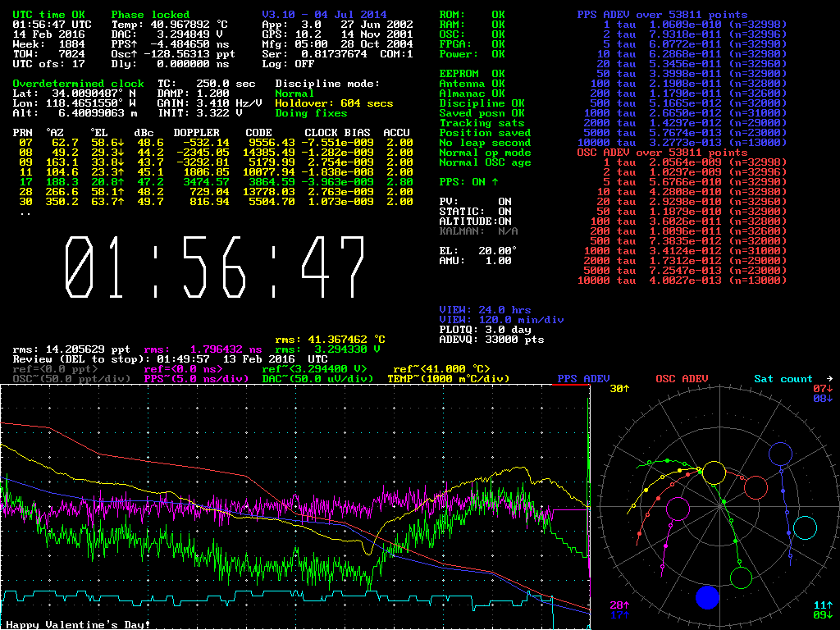Select the hollow blue PRN 08 satellite circle

click(x=781, y=454)
